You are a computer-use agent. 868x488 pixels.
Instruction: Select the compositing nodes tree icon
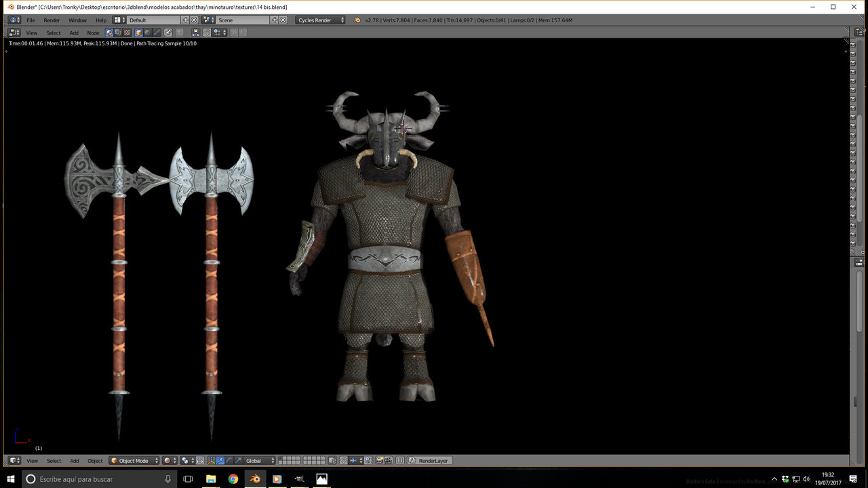(118, 33)
